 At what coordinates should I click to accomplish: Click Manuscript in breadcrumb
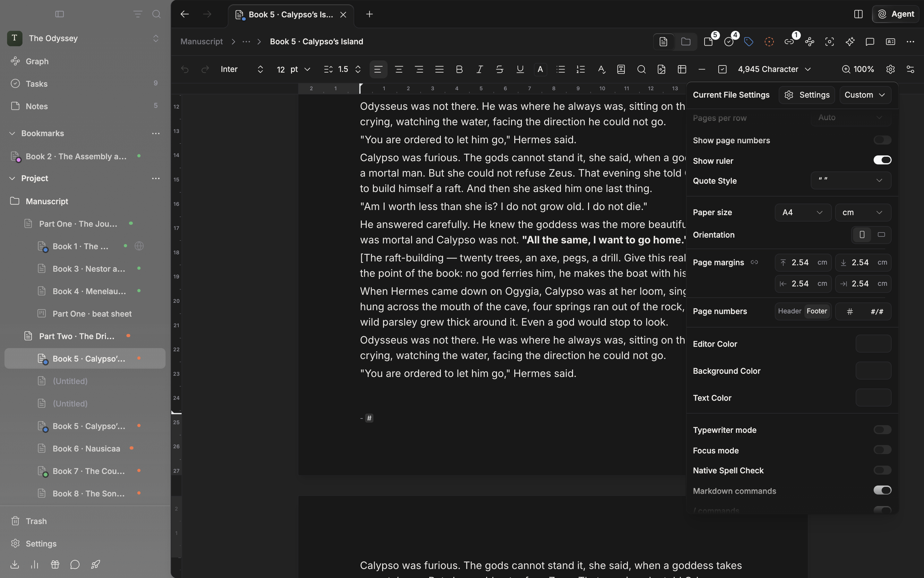(201, 42)
